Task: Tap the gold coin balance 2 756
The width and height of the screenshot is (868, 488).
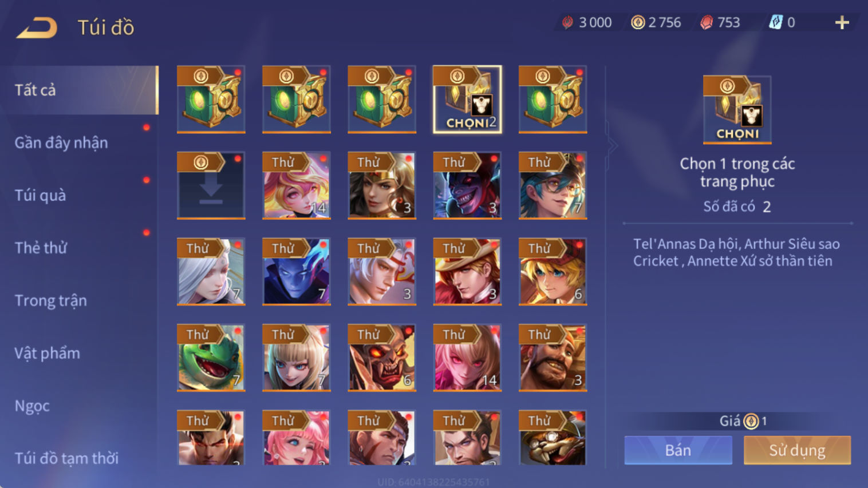Action: point(656,22)
